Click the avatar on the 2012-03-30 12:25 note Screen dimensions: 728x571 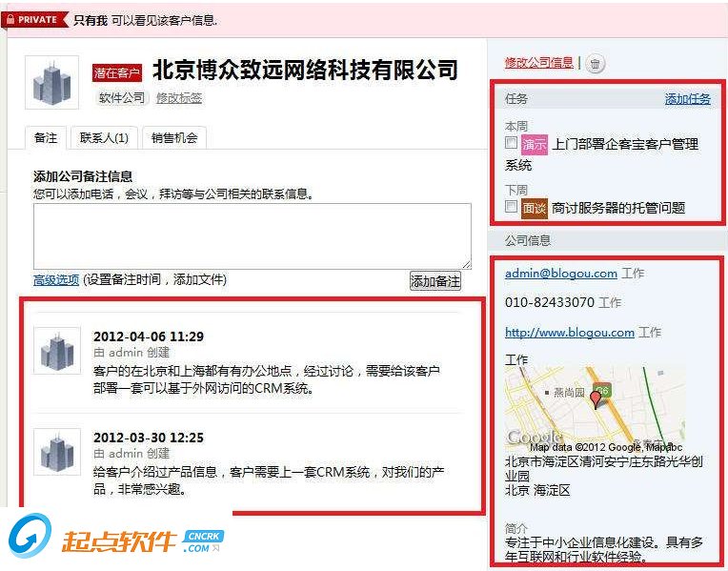click(x=57, y=452)
